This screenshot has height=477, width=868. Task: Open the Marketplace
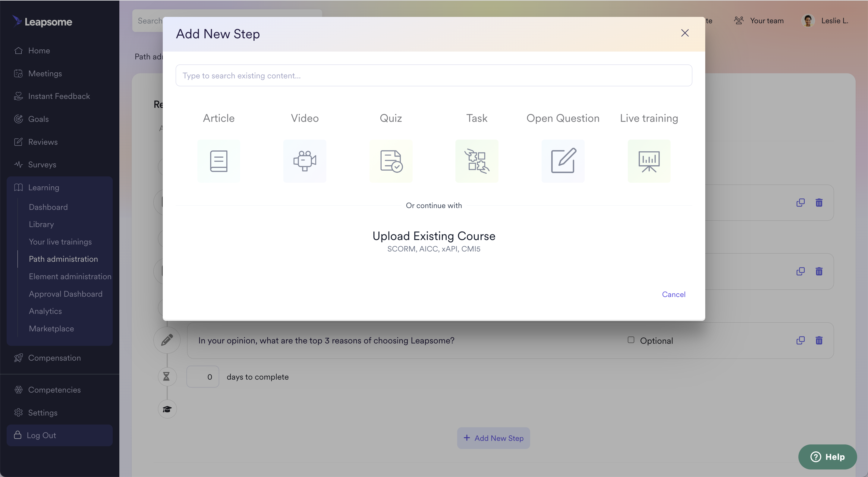51,329
